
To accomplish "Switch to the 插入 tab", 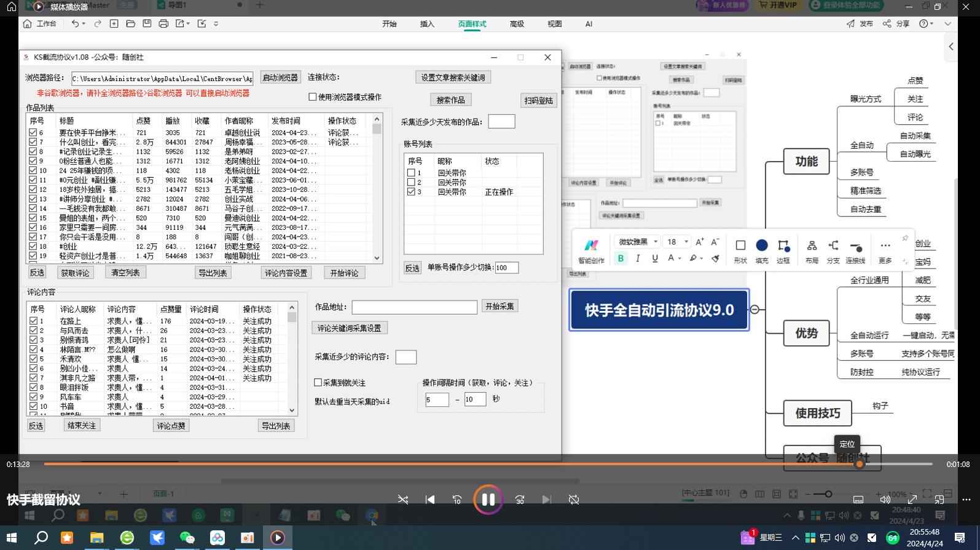I will point(427,24).
